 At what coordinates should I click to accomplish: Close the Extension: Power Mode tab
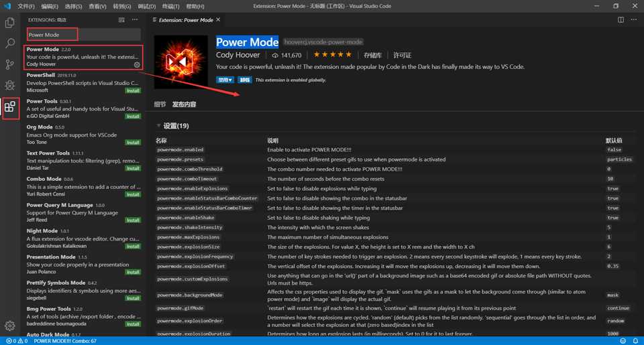point(218,19)
